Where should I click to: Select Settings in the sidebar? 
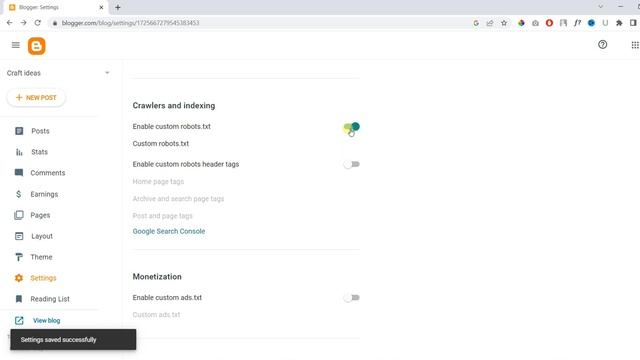click(x=43, y=278)
